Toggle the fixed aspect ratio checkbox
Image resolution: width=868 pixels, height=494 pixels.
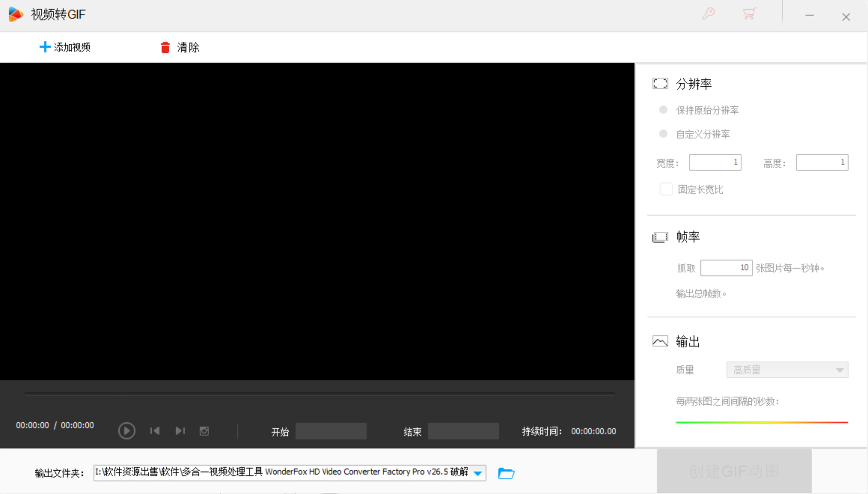coord(666,189)
